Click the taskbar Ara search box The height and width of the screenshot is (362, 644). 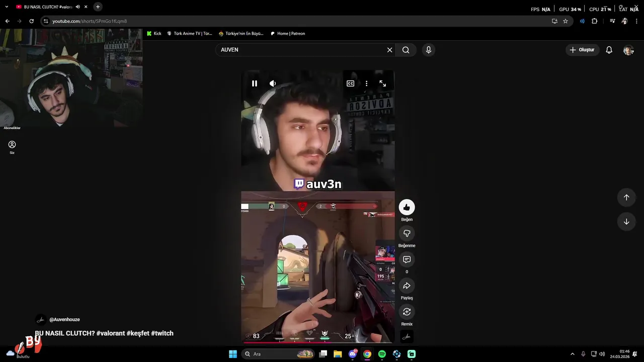coord(279,354)
